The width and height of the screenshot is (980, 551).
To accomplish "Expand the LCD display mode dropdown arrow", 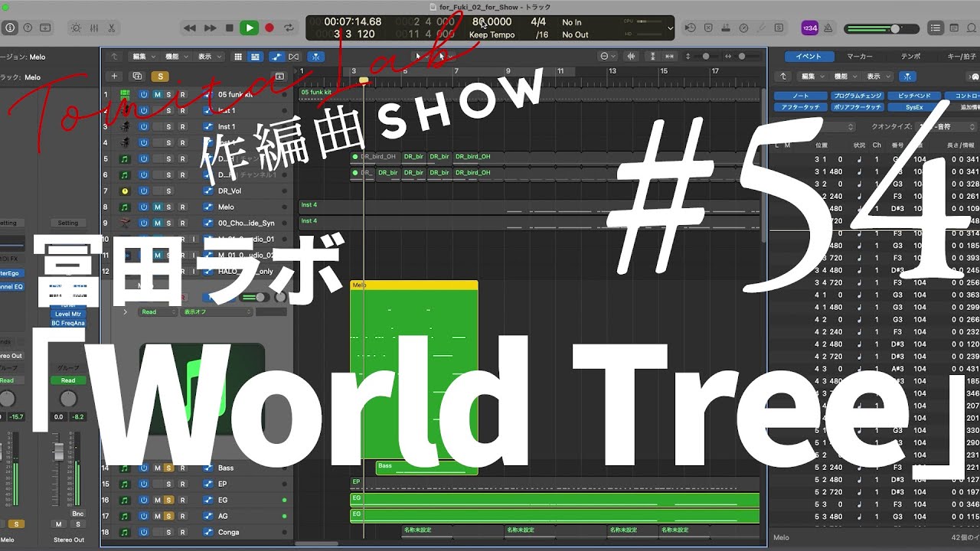I will point(671,28).
